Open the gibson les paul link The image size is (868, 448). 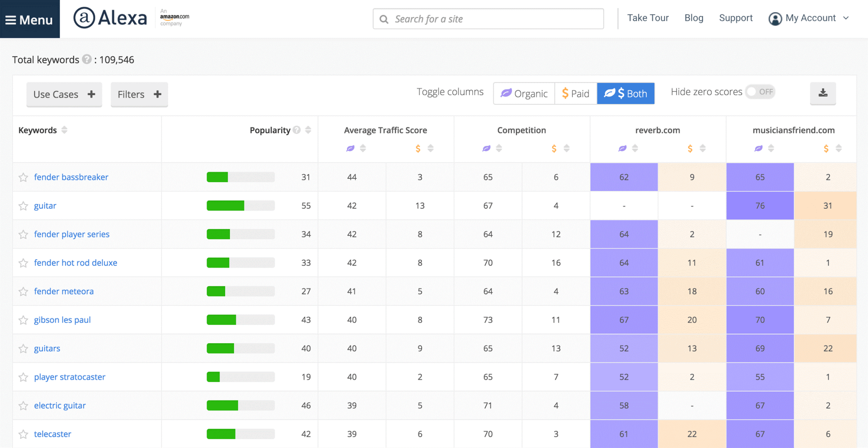coord(62,320)
